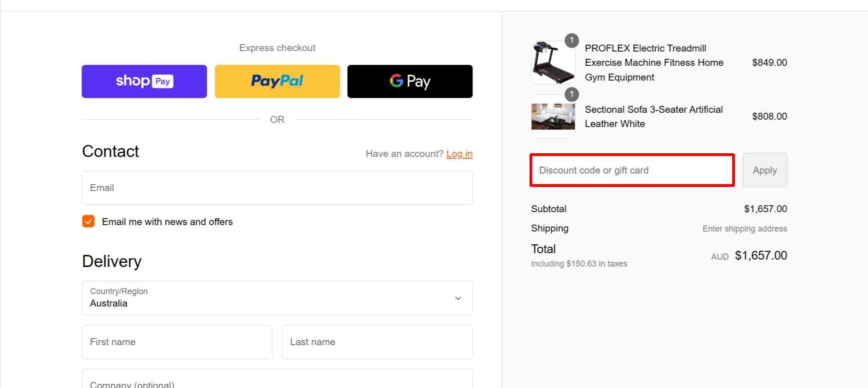
Task: Click the chevron on the Country/Region field
Action: pos(458,298)
